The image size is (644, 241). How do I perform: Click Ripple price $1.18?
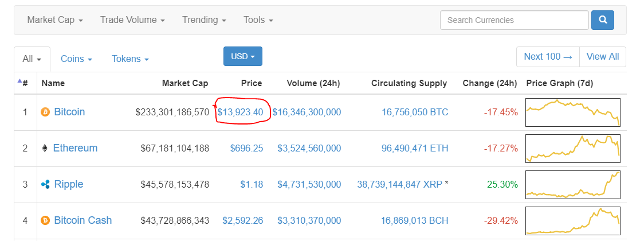[x=252, y=184]
